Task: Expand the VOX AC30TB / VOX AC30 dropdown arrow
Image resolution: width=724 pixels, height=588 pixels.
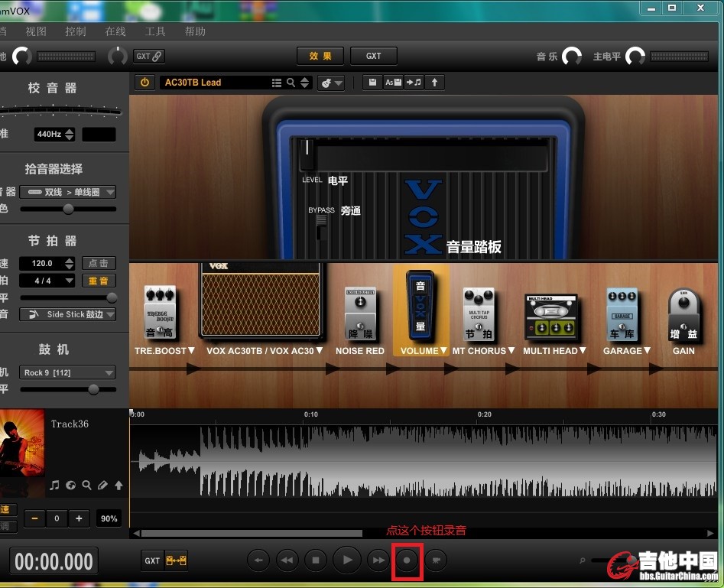Action: point(319,351)
